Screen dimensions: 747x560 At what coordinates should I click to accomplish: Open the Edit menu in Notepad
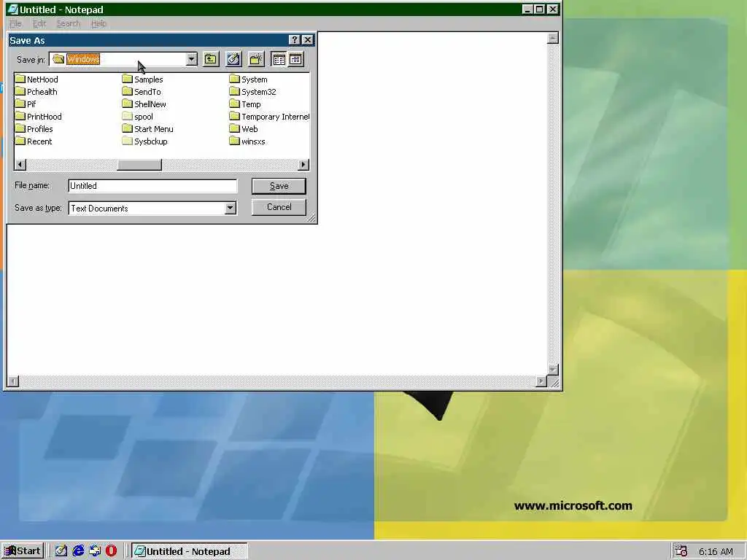coord(39,23)
